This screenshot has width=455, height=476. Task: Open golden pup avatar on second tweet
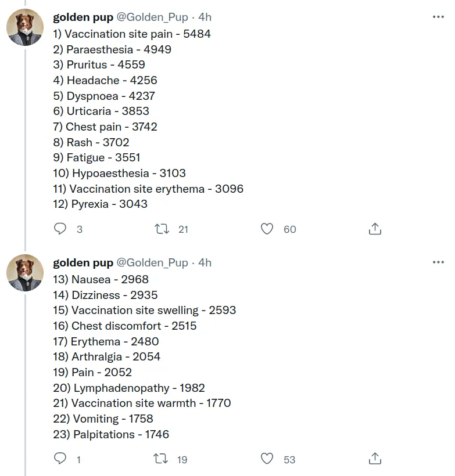(25, 273)
